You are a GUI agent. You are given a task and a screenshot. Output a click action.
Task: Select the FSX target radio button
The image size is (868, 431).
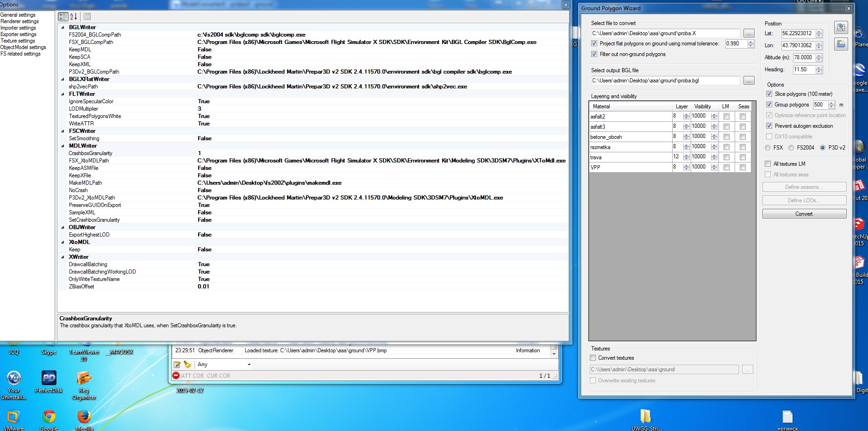(x=768, y=148)
